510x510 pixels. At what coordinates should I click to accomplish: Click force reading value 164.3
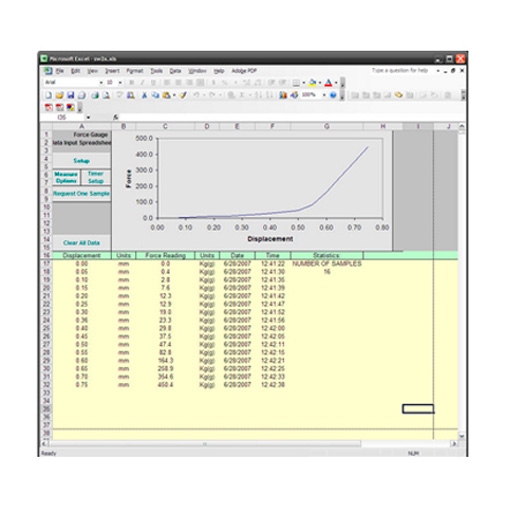click(x=165, y=361)
